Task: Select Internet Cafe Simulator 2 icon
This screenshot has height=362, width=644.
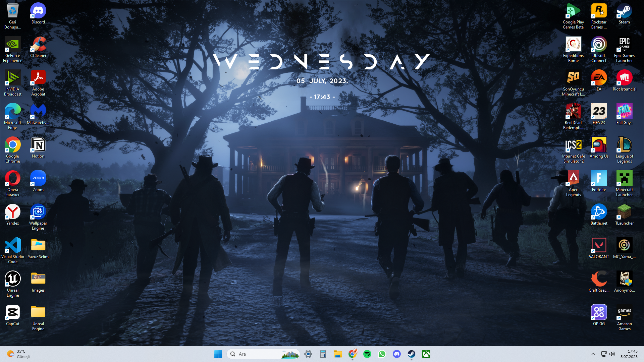Action: click(x=573, y=150)
